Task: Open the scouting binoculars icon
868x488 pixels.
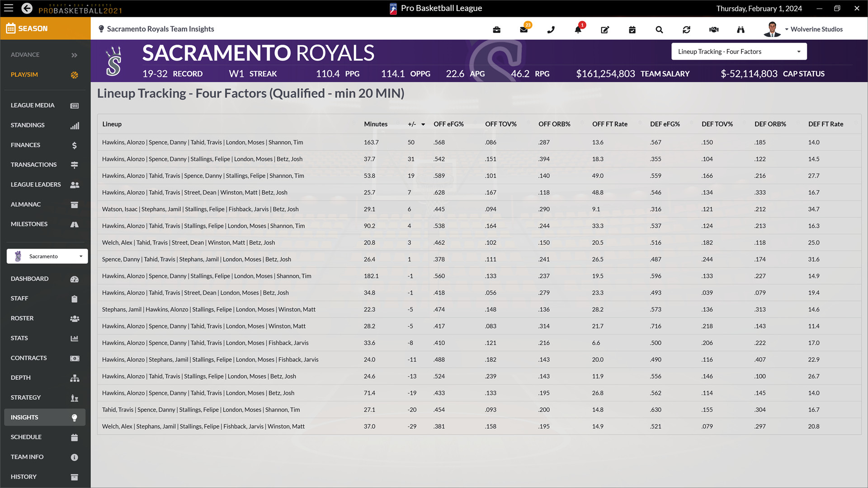Action: point(741,29)
